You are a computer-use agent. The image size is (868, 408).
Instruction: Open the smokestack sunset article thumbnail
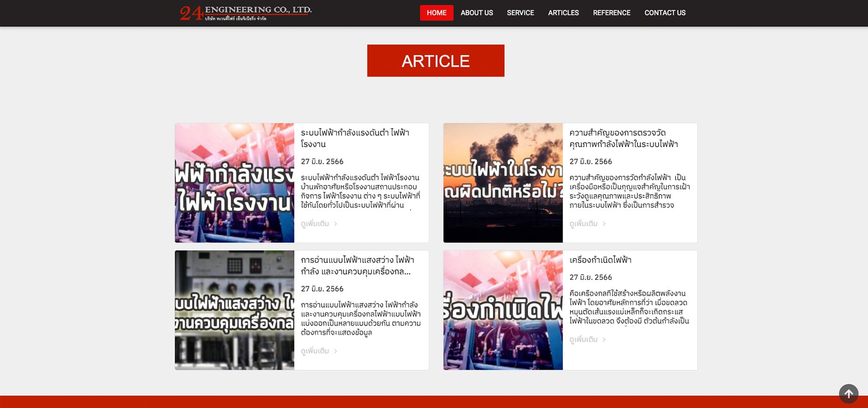(x=503, y=183)
